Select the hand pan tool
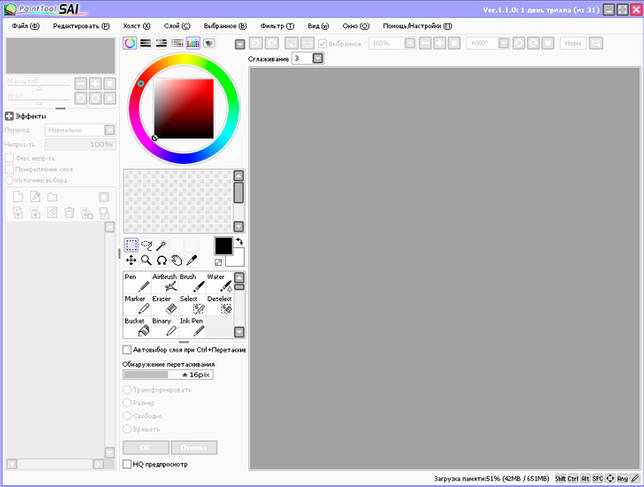This screenshot has width=644, height=487. coord(177,260)
